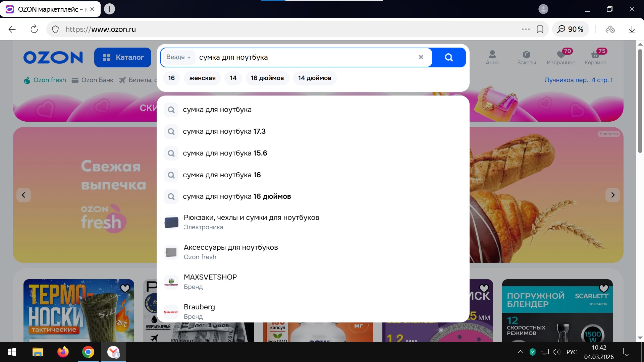Select suggestion сумка для ноутбука 15.6
644x362 pixels.
tap(225, 153)
